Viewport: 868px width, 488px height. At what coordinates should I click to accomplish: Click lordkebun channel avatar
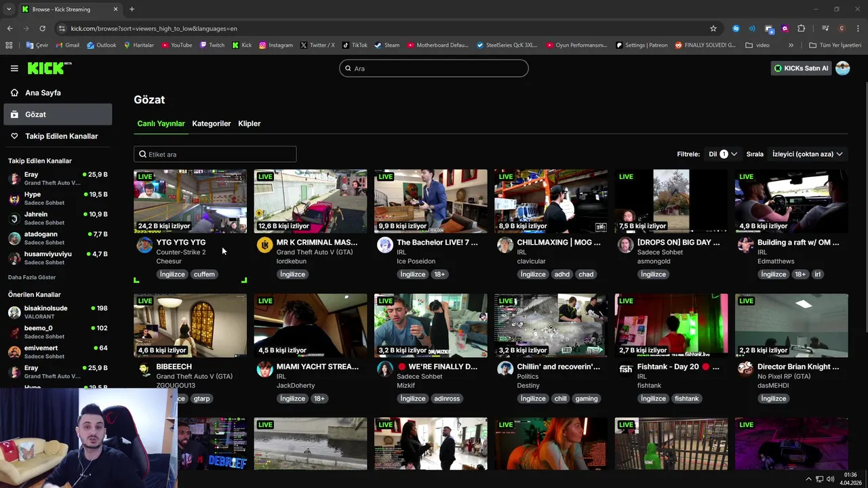[x=264, y=245]
